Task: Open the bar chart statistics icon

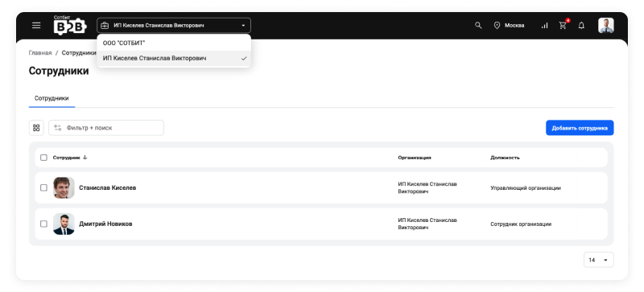Action: click(x=545, y=26)
